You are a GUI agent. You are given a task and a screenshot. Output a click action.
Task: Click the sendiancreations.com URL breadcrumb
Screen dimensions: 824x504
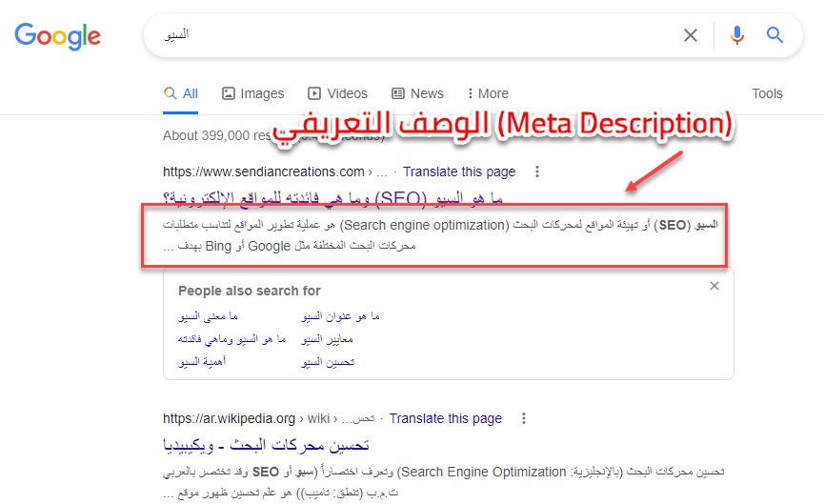pos(275,171)
